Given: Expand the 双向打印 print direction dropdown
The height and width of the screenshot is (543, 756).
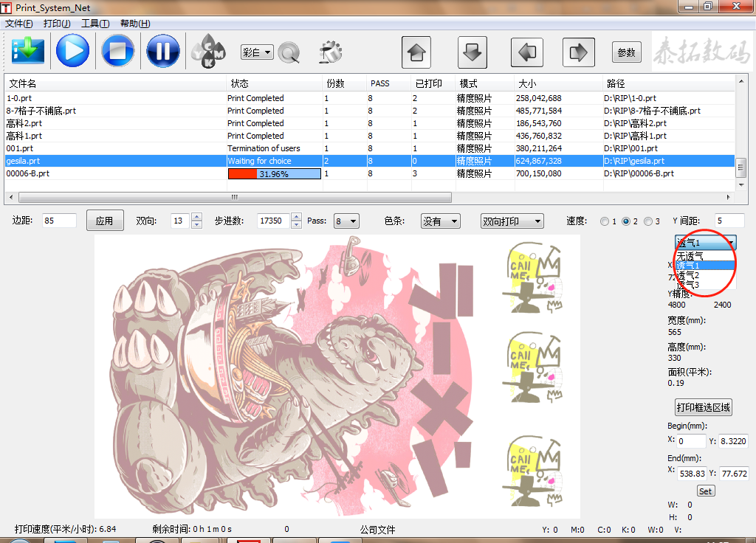Looking at the screenshot, I should click(x=512, y=221).
